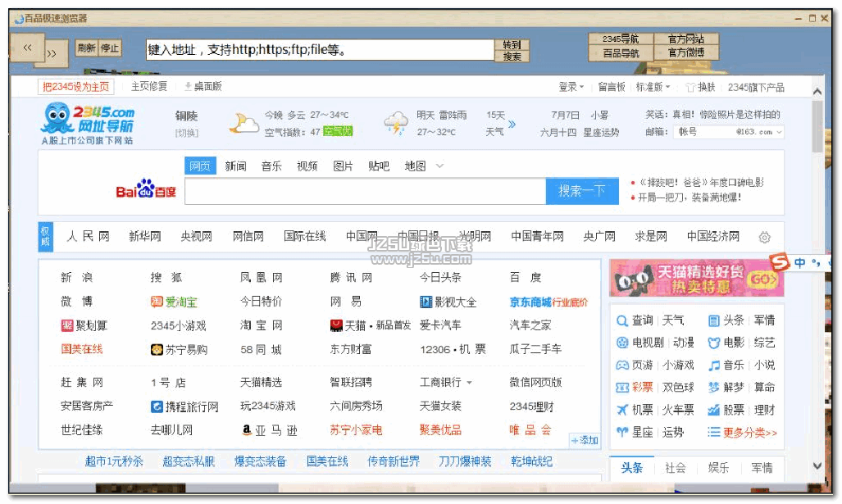The image size is (842, 504).
Task: Select the 音乐 search tab
Action: pos(271,166)
